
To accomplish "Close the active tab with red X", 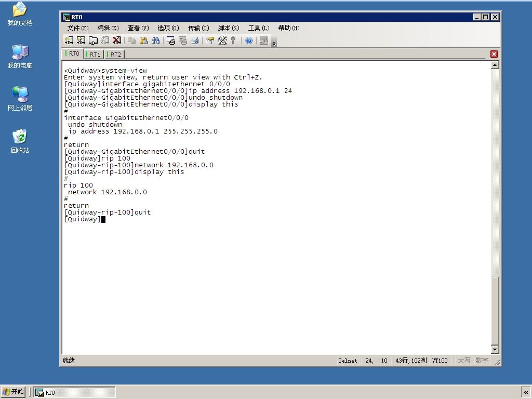I will click(x=494, y=54).
